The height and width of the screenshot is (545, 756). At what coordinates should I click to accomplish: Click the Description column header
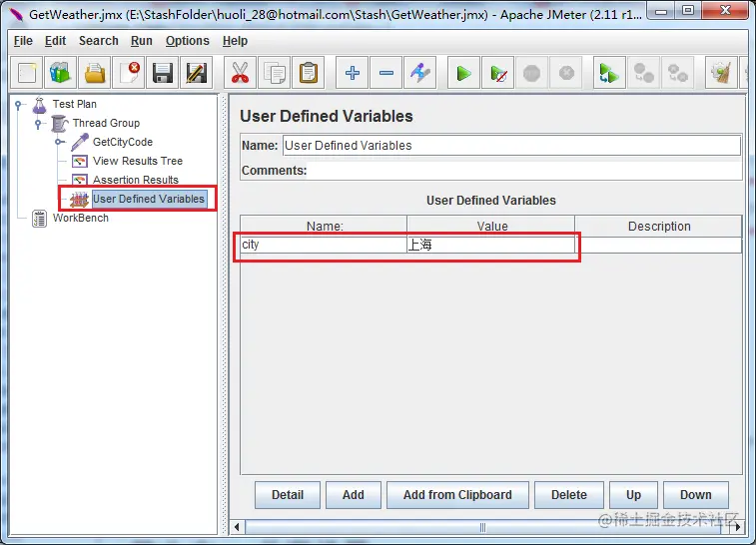pos(658,226)
